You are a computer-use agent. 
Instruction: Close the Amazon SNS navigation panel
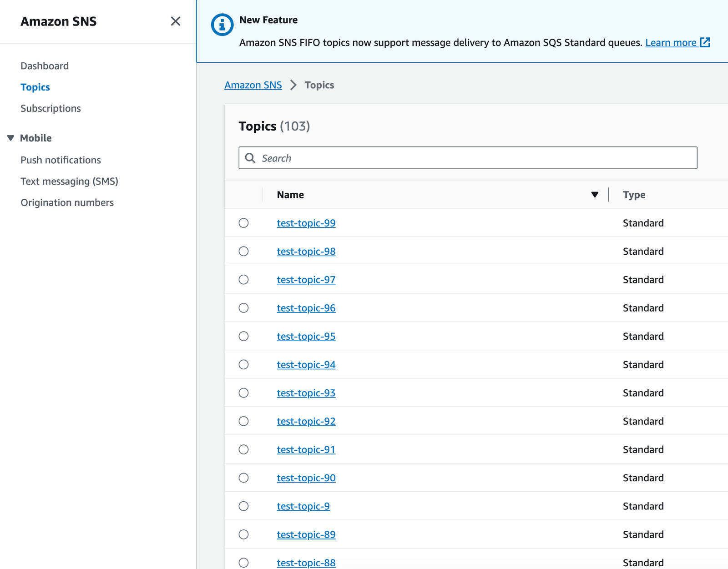coord(175,21)
